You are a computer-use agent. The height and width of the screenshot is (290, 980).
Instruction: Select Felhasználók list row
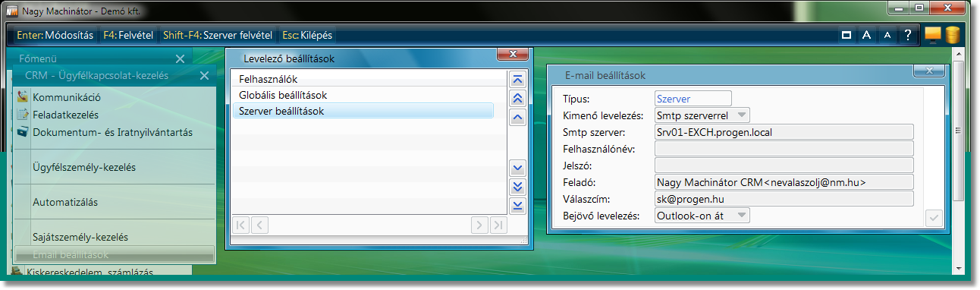coord(363,79)
